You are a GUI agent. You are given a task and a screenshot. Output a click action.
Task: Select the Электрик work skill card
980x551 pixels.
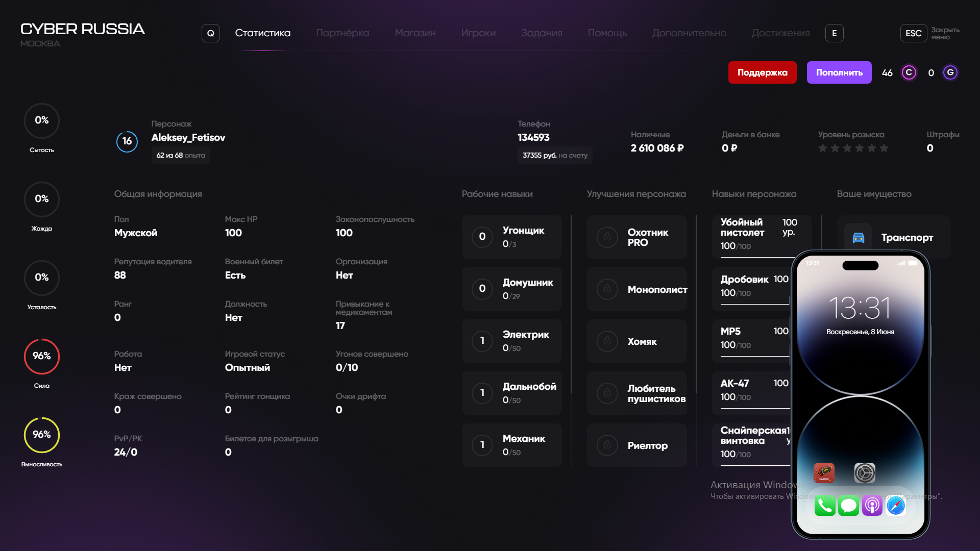tap(511, 341)
